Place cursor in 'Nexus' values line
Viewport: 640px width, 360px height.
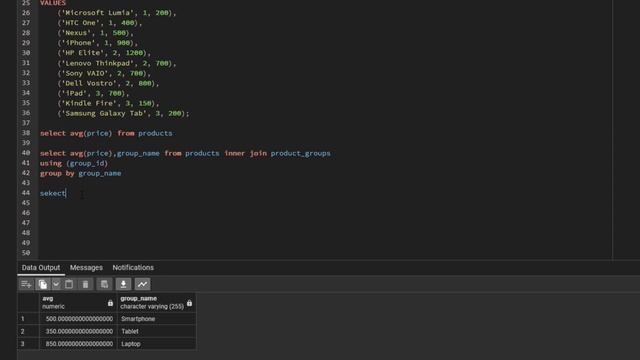pyautogui.click(x=95, y=33)
